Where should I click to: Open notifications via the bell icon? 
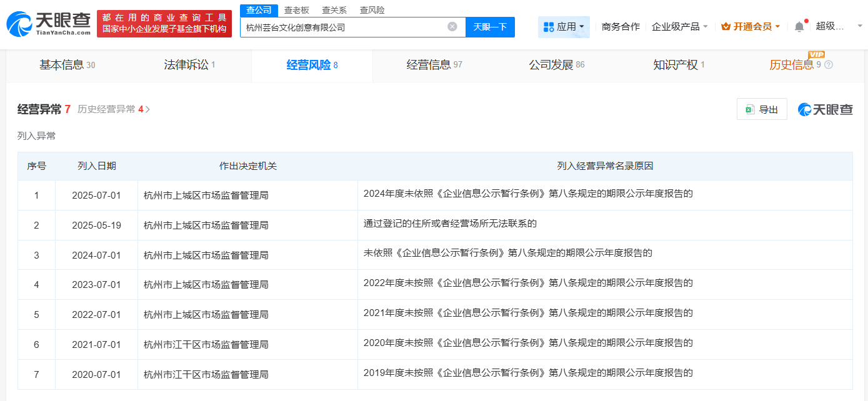click(x=800, y=26)
